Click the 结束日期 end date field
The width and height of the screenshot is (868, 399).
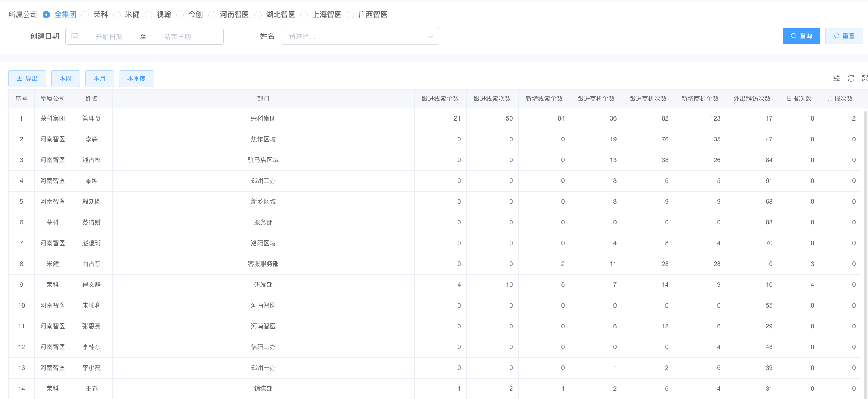coord(177,37)
